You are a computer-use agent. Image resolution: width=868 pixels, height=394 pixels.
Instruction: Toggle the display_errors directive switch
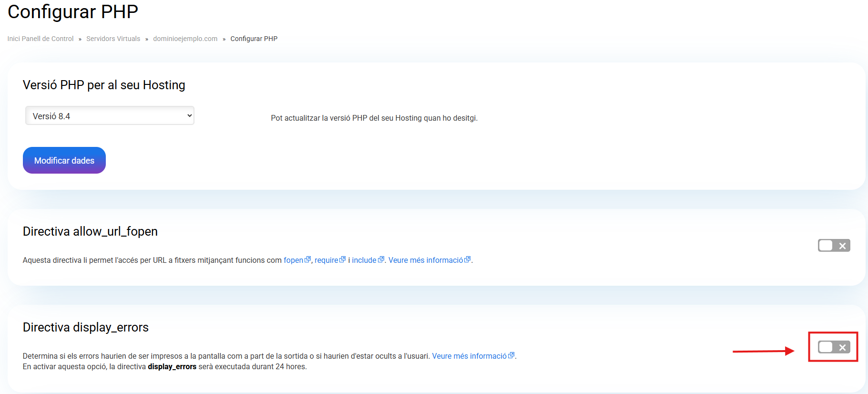click(x=834, y=347)
